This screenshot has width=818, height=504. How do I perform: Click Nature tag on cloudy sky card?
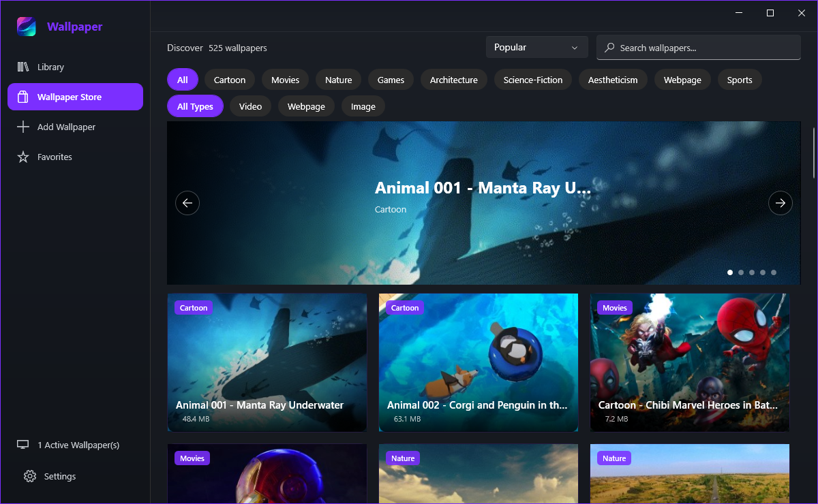point(403,458)
